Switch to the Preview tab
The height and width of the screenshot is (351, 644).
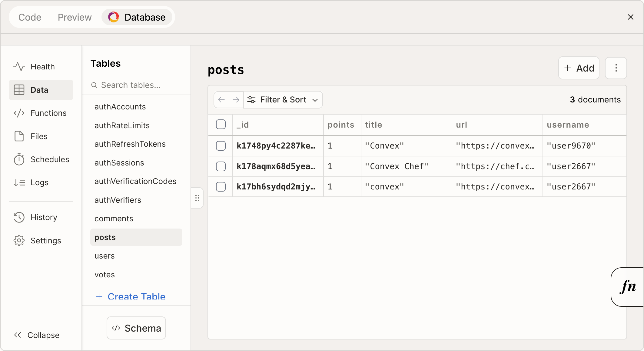click(75, 17)
